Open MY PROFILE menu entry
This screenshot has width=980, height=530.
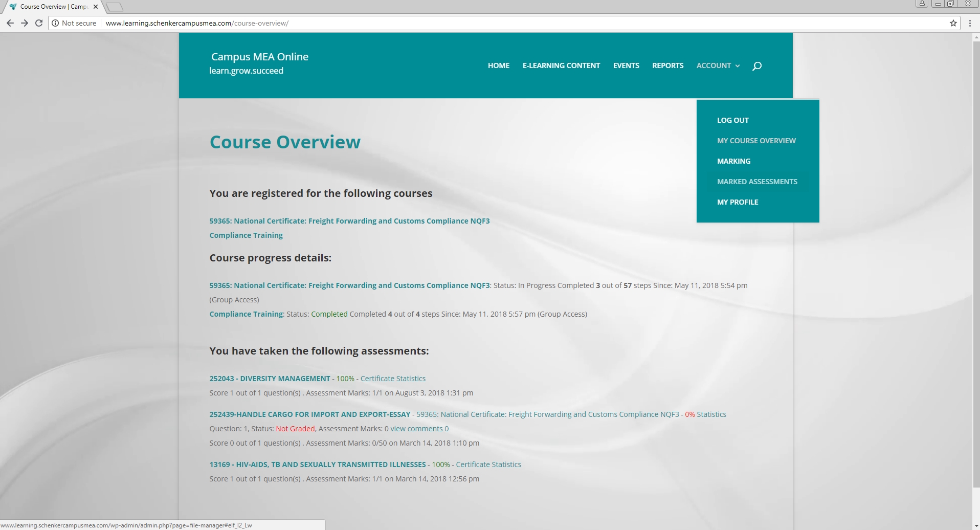737,202
